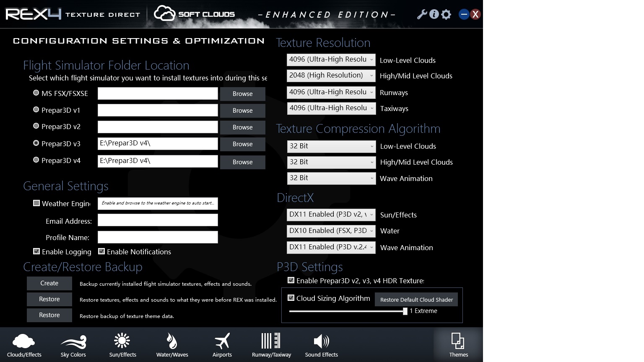Browse for MS FSX/FSXSE folder
Viewport: 644px width, 362px height.
tap(243, 94)
